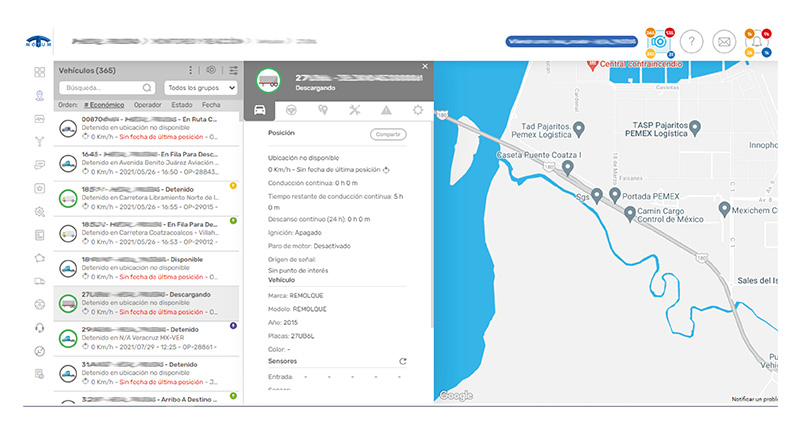Image resolution: width=801 pixels, height=428 pixels.
Task: Open the map pin section in left sidebar
Action: click(x=39, y=96)
